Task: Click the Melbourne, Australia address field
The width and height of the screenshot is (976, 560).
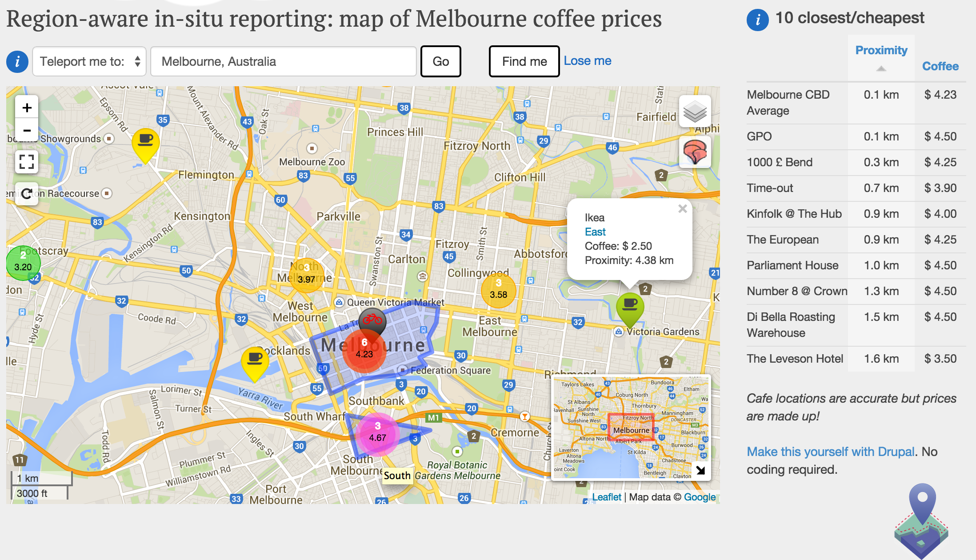Action: 284,61
